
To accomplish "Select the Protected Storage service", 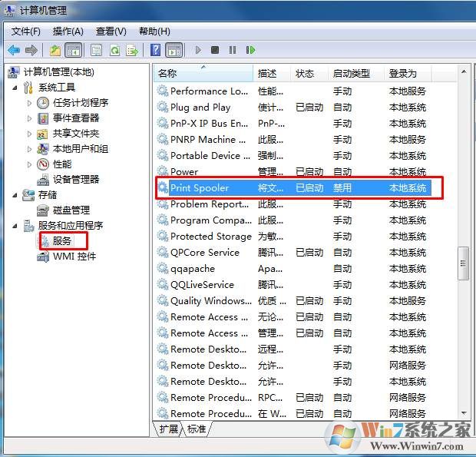I will coord(293,237).
